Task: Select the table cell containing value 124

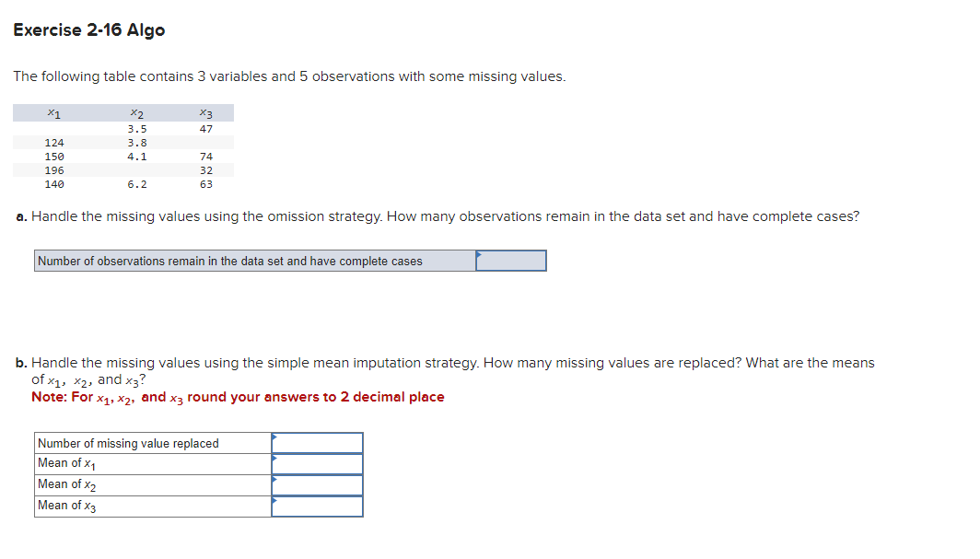Action: [55, 142]
